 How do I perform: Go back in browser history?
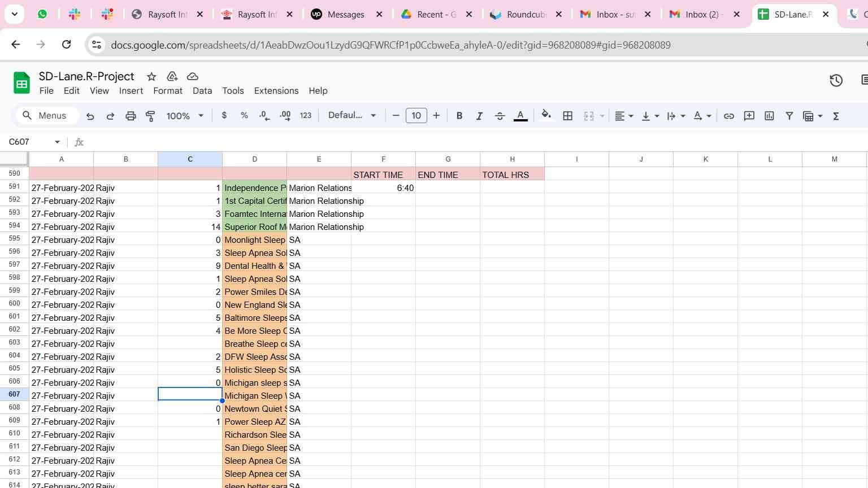tap(16, 45)
